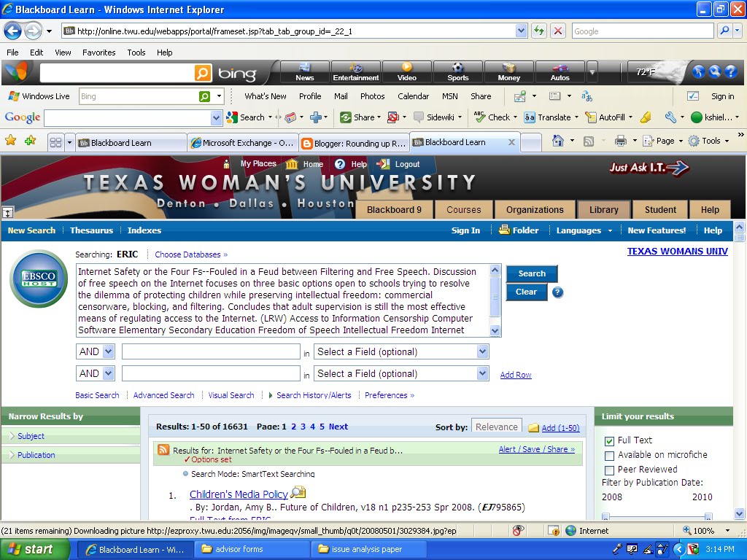Open the Children's Media Policy result link

tap(239, 494)
